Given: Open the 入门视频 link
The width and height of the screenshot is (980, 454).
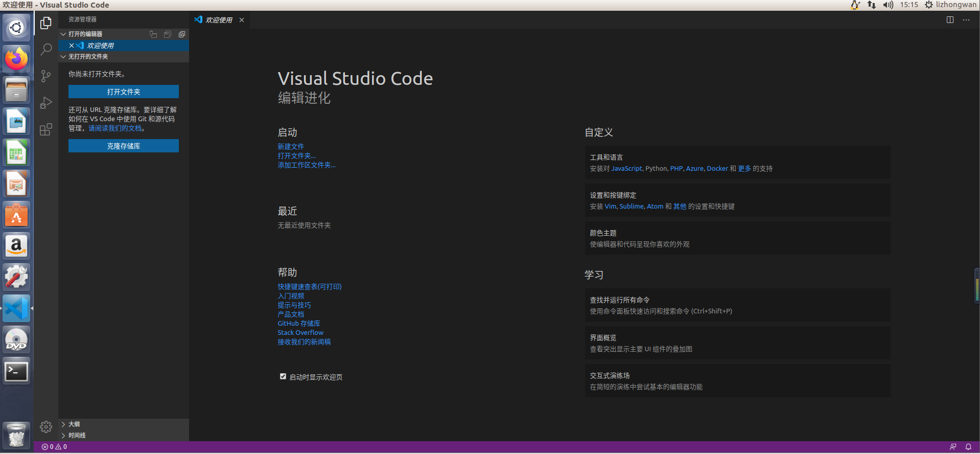Looking at the screenshot, I should (x=291, y=296).
